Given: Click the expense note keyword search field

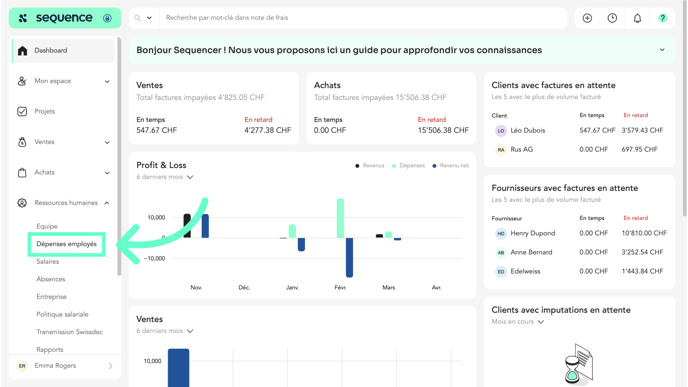Looking at the screenshot, I should (363, 18).
